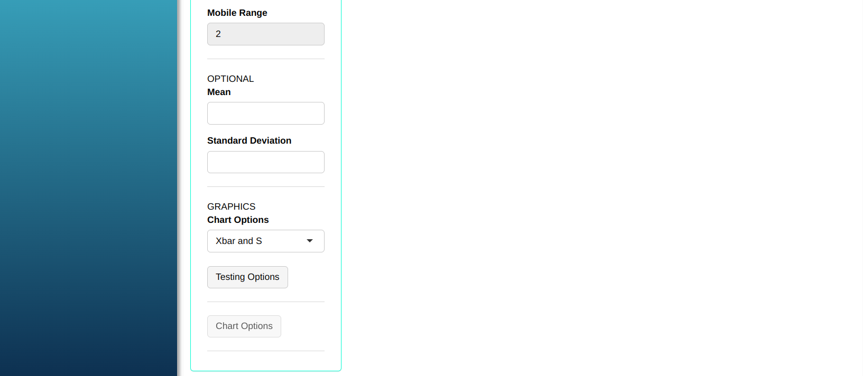Click the divider beneath the Testing Options button

pyautogui.click(x=266, y=302)
